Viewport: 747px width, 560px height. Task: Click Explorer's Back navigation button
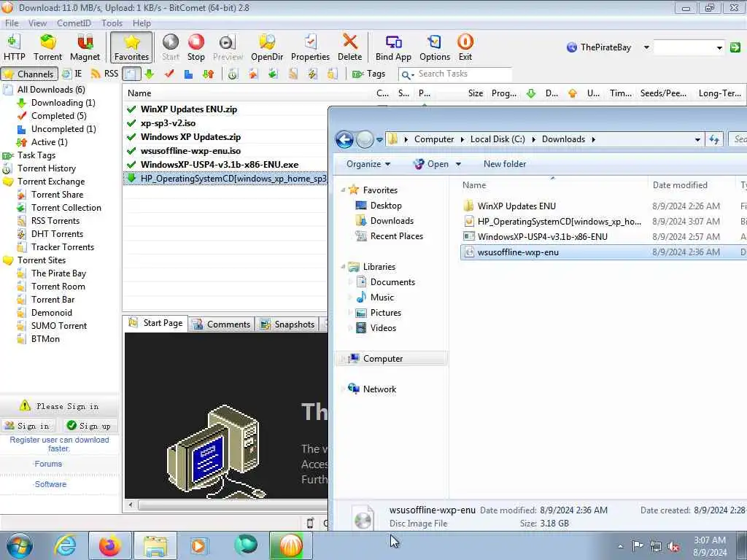point(344,139)
